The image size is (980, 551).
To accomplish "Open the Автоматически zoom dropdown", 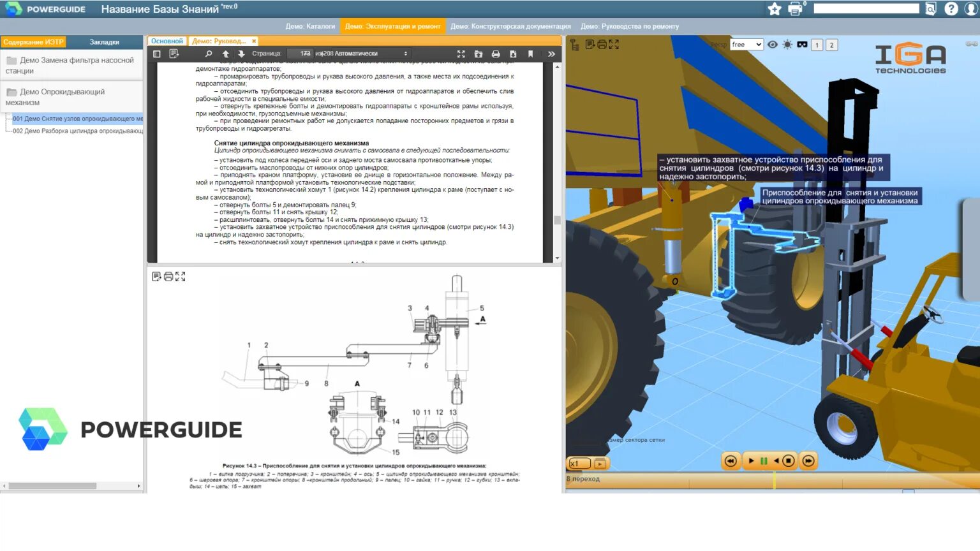I will pyautogui.click(x=371, y=54).
